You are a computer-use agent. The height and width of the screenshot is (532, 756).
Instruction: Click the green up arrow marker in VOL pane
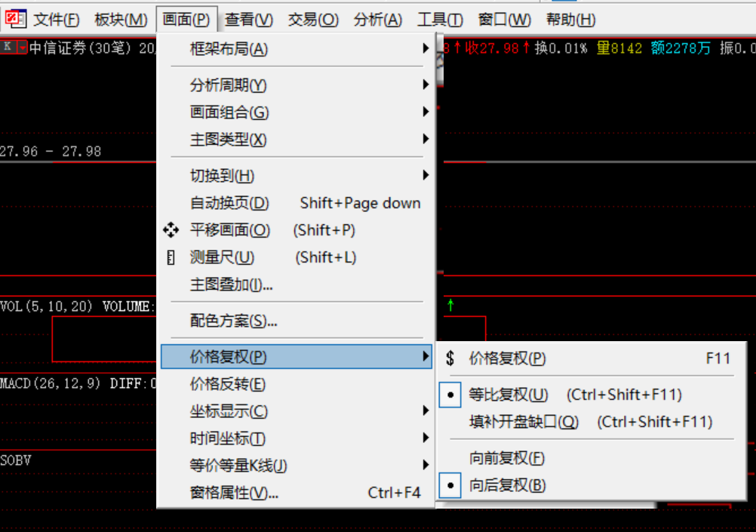point(450,305)
